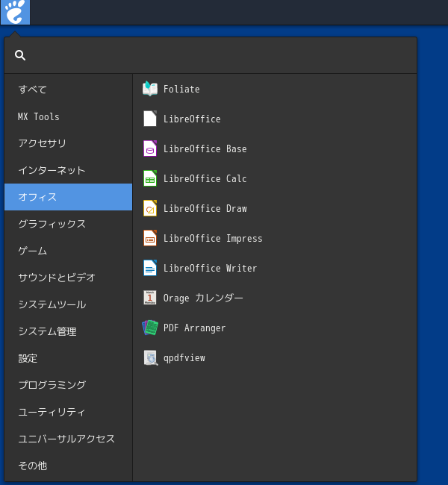Open the ユニバーサルアクセス category
Viewport: 448px width, 485px height.
click(69, 439)
